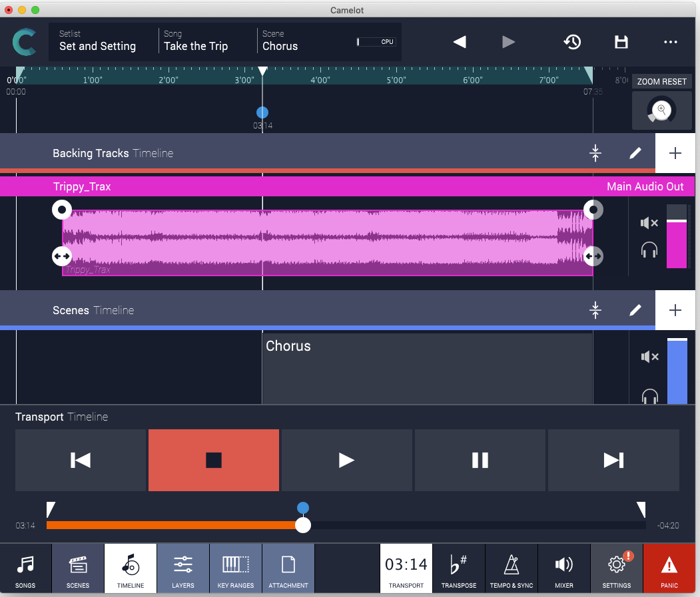Screen dimensions: 700x597
Task: Mute the Chorus scene track
Action: [649, 357]
